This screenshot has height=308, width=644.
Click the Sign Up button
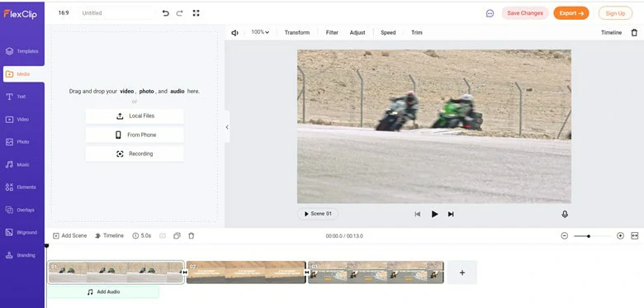(615, 13)
